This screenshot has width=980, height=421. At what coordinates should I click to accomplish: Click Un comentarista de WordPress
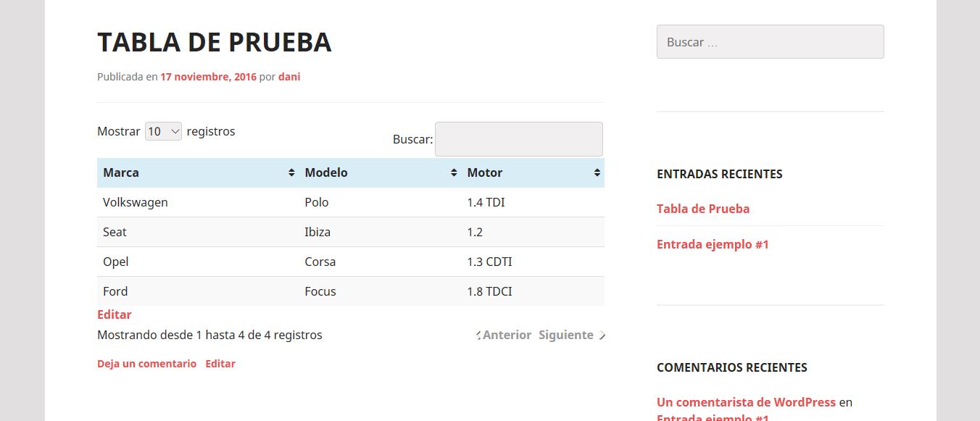745,401
